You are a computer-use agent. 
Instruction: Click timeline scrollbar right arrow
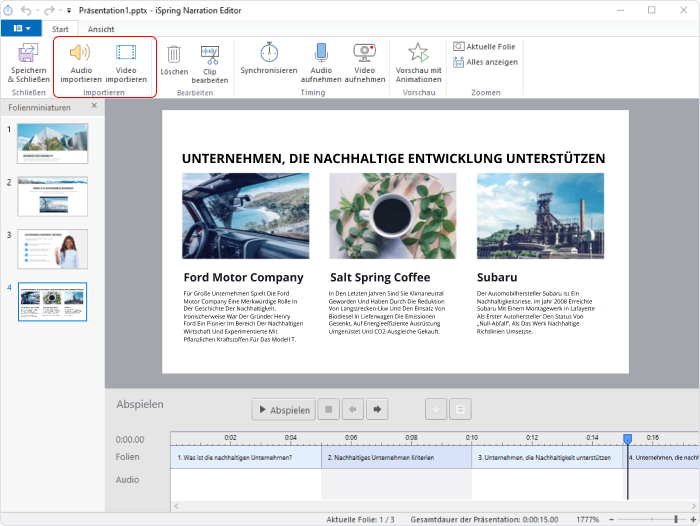tap(694, 506)
